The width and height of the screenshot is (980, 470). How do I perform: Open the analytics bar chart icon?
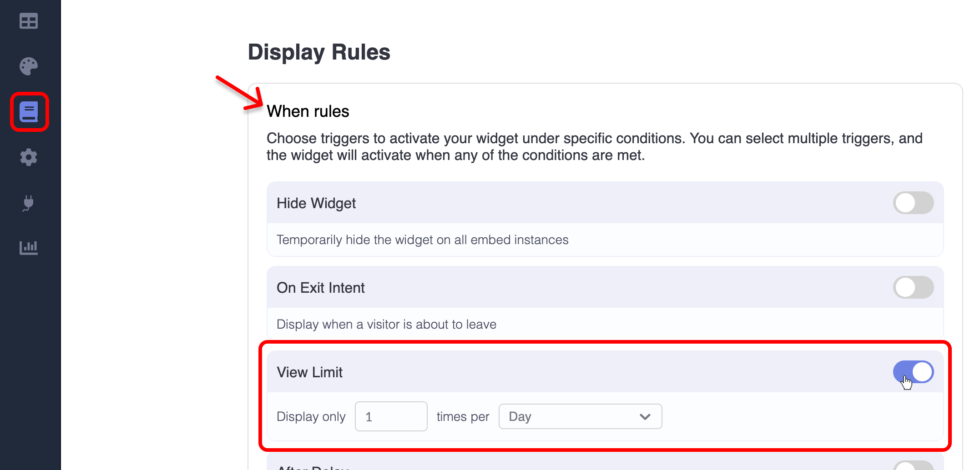click(29, 248)
